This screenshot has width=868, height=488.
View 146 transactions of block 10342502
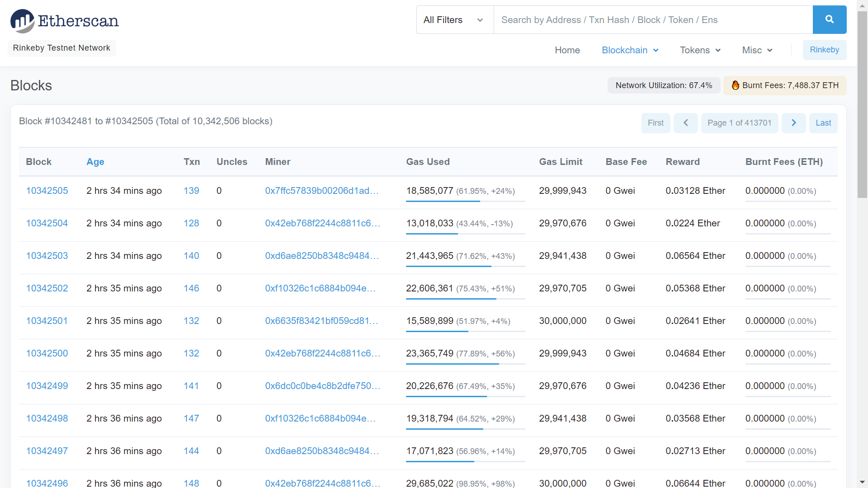click(x=191, y=288)
